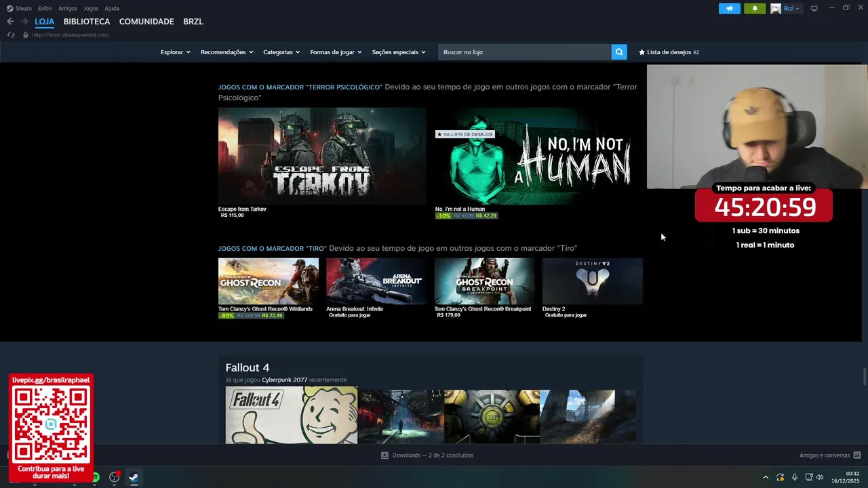The image size is (868, 488).
Task: Switch to the BIBLIOTECA tab
Action: (x=87, y=22)
